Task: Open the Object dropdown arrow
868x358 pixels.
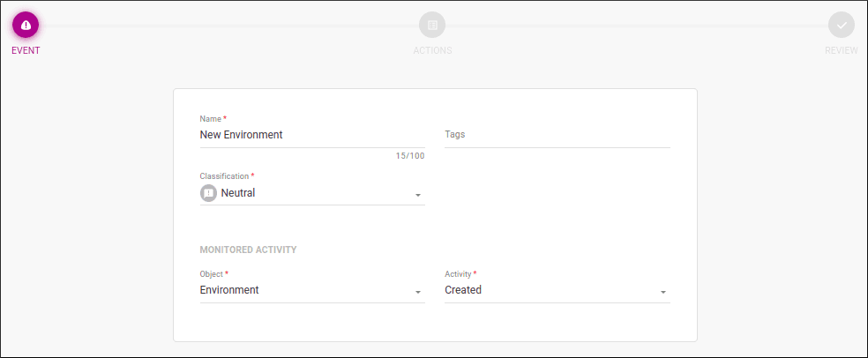Action: [418, 292]
